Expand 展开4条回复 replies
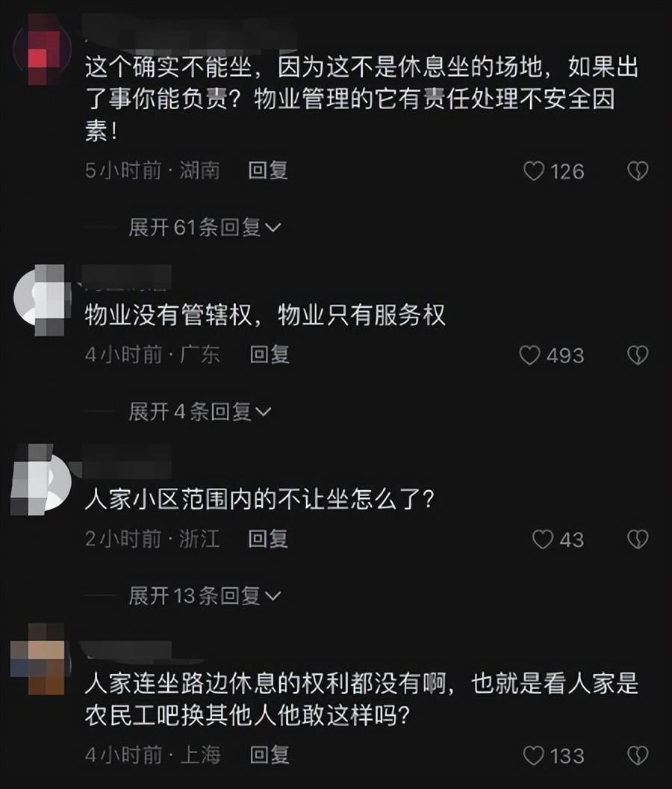The width and height of the screenshot is (672, 789). (199, 412)
